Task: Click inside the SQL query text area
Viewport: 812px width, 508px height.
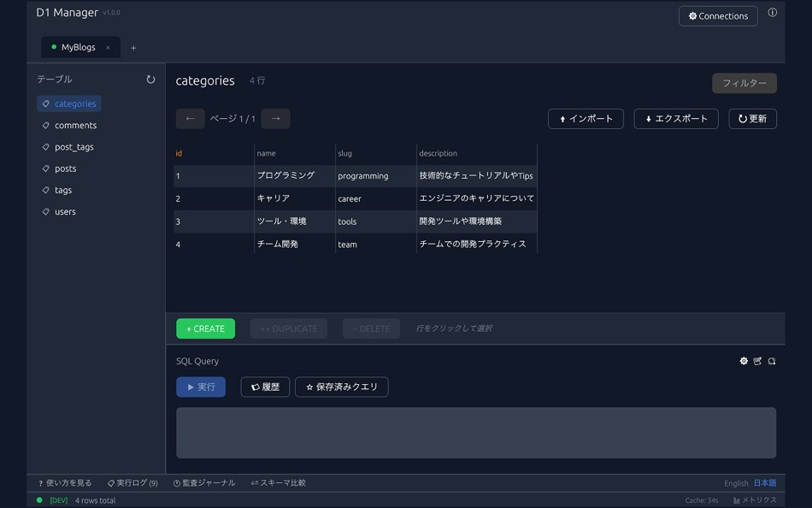Action: click(x=477, y=432)
